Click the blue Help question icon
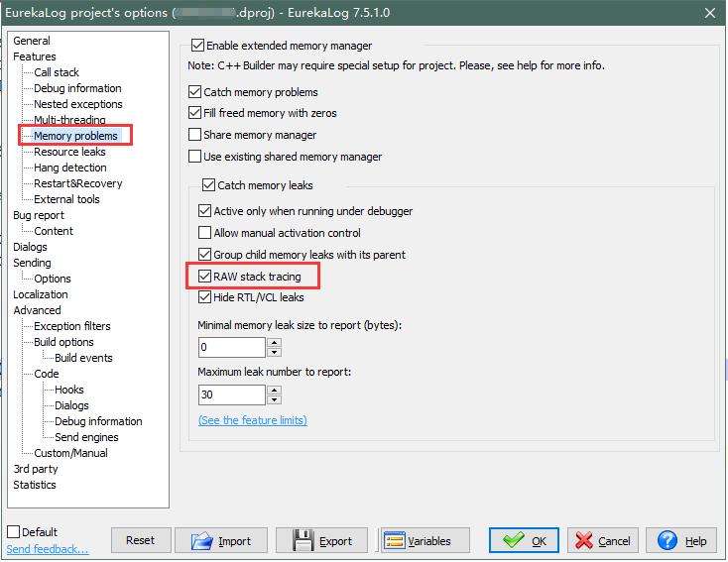The width and height of the screenshot is (728, 562). (667, 540)
